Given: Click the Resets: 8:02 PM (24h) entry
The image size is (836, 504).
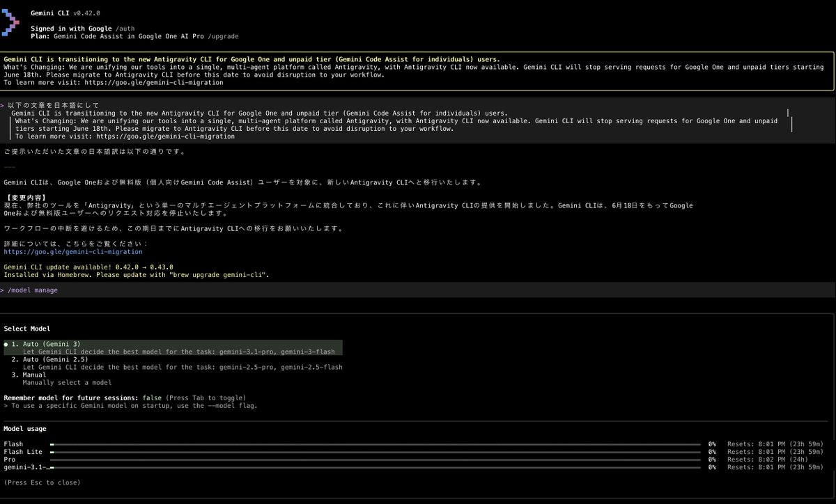Looking at the screenshot, I should pyautogui.click(x=769, y=459).
